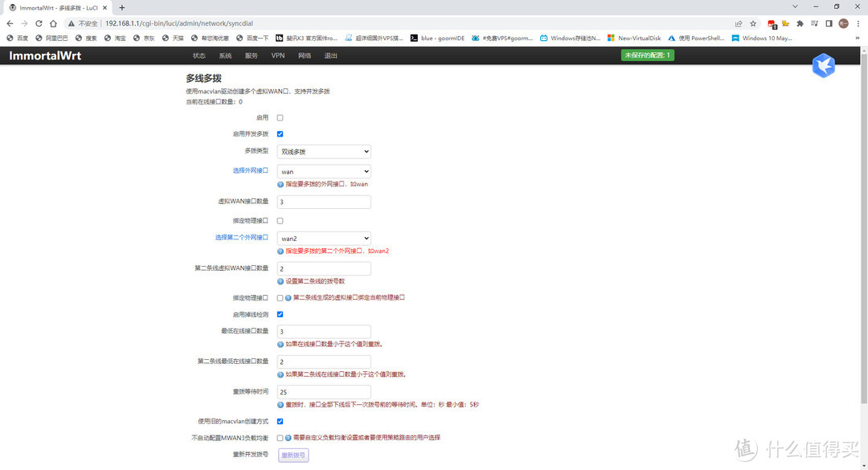The width and height of the screenshot is (868, 470).
Task: Click the blue bird floating icon
Action: point(823,66)
